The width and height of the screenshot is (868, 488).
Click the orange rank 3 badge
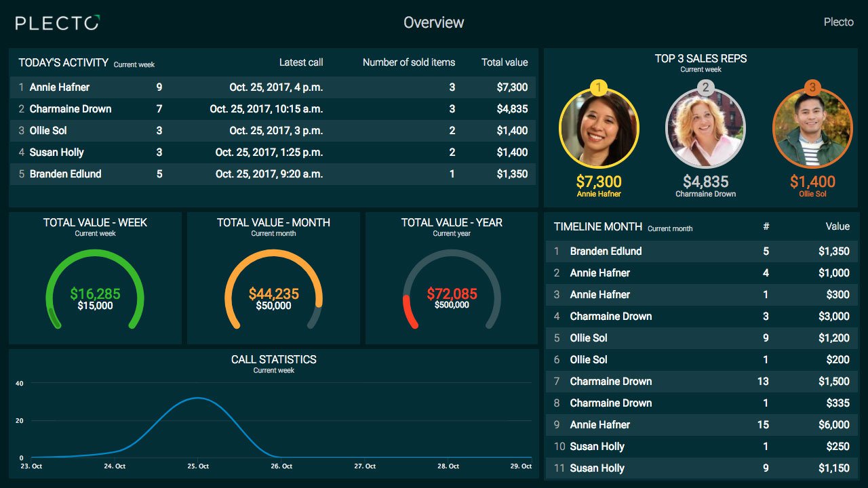coord(812,87)
